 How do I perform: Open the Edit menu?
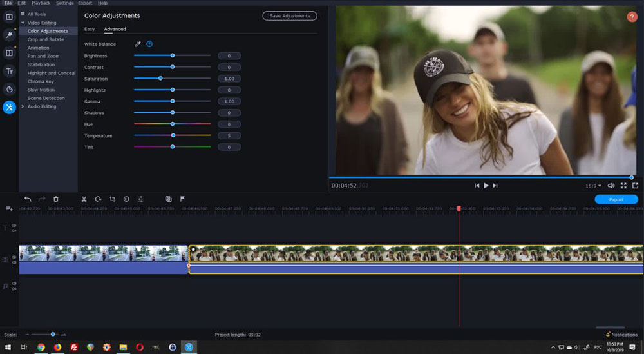[x=21, y=3]
